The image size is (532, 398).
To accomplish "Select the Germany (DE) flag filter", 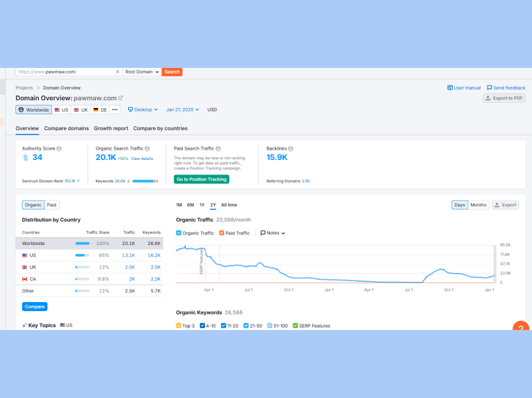I will [100, 110].
